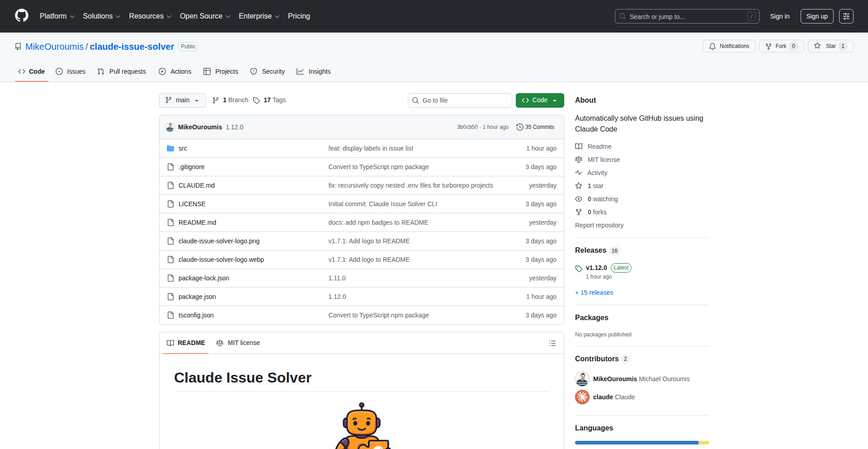Open the Insights tab
868x449 pixels.
(x=313, y=71)
